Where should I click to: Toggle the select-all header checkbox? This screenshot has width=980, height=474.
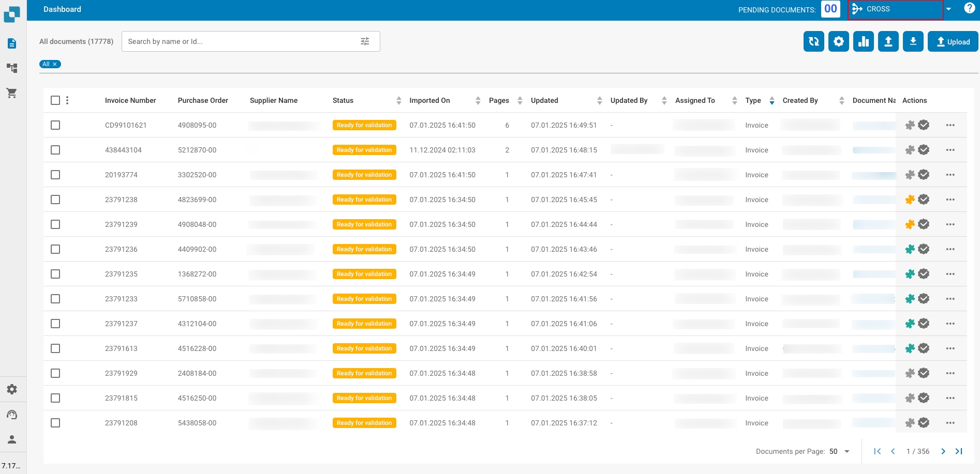pyautogui.click(x=55, y=100)
